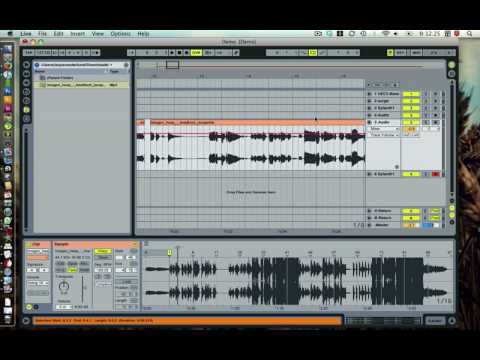This screenshot has height=360, width=480.
Task: Switch to Session View selector icon
Action: click(x=452, y=74)
